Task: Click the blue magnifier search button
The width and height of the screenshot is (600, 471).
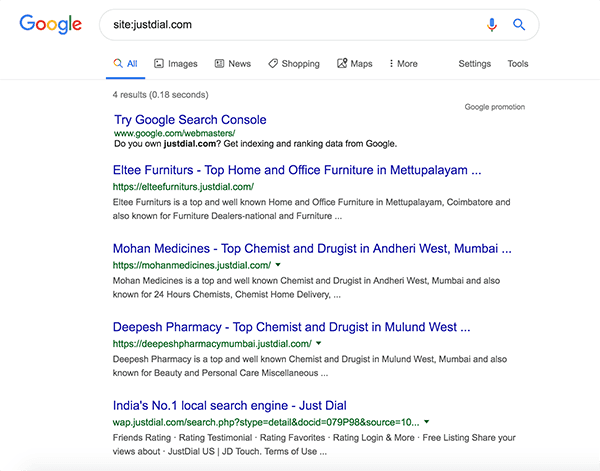Action: tap(519, 24)
